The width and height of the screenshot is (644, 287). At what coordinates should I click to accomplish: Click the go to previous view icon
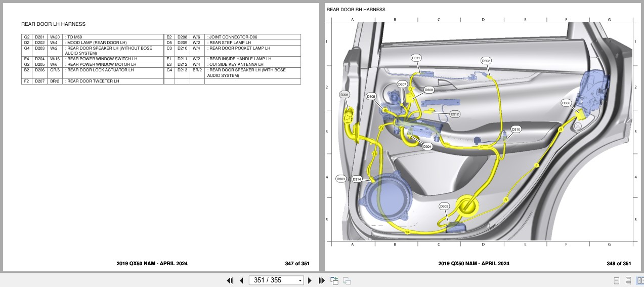click(x=334, y=280)
